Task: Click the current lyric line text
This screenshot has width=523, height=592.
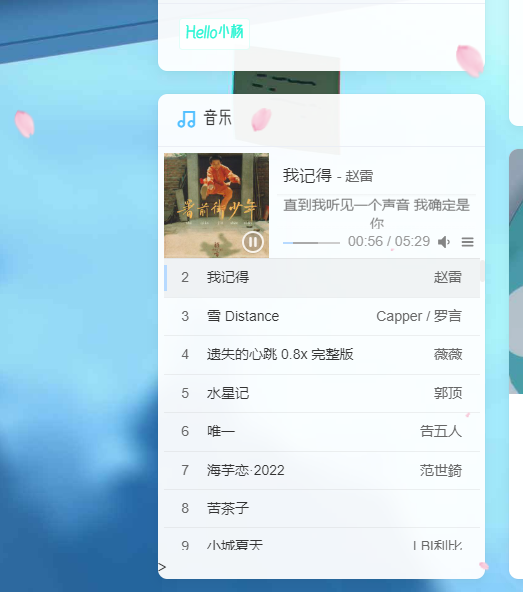Action: tap(376, 214)
